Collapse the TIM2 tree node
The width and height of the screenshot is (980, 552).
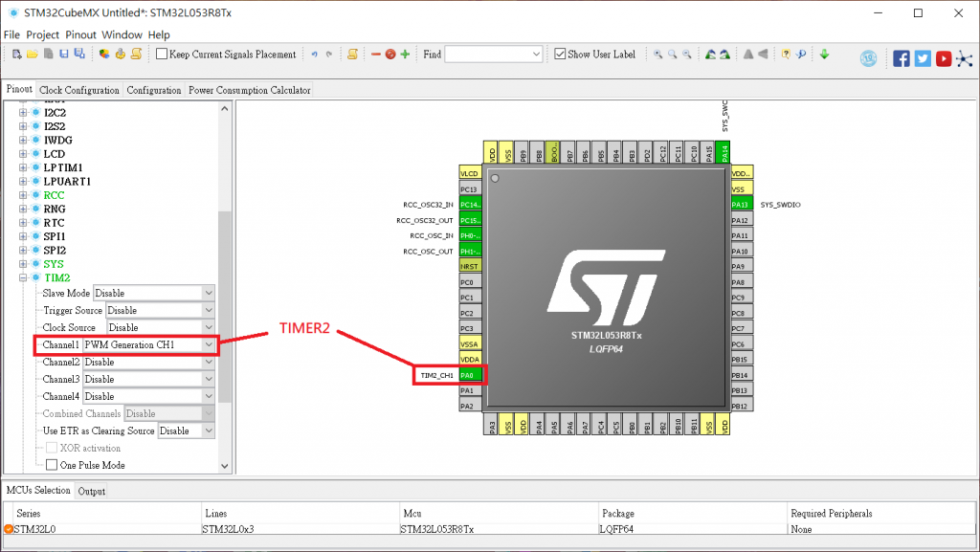click(x=23, y=277)
